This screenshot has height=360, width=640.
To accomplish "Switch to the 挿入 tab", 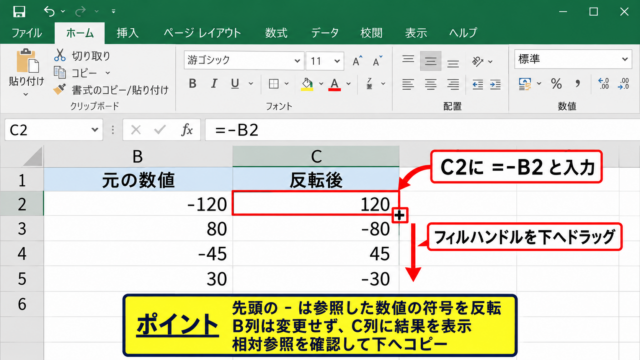I will pyautogui.click(x=127, y=33).
